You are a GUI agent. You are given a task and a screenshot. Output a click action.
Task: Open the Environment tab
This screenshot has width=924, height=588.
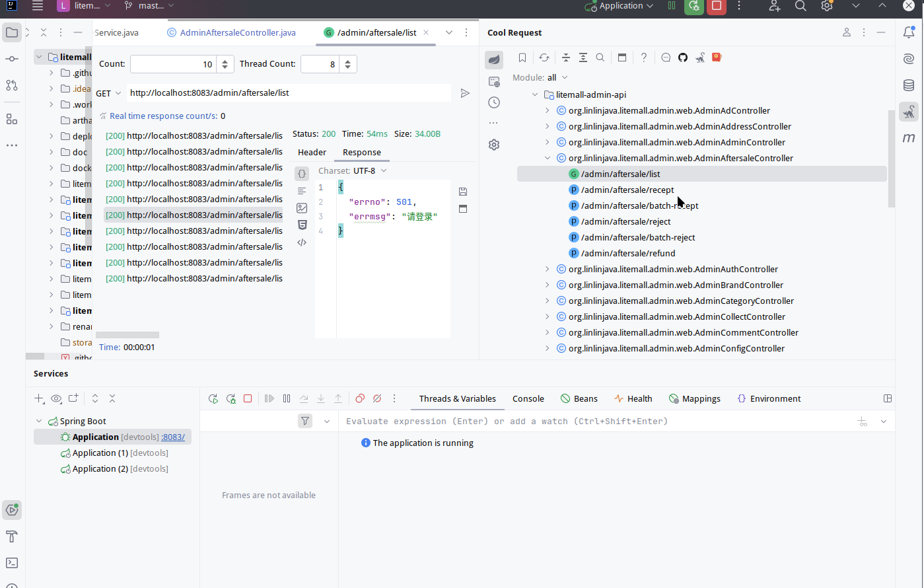769,398
